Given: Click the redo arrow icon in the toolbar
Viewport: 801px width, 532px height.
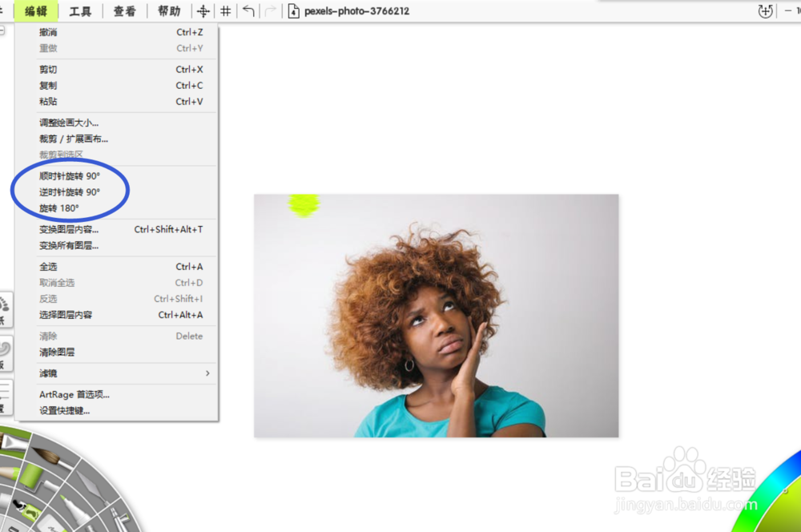Looking at the screenshot, I should pos(271,10).
